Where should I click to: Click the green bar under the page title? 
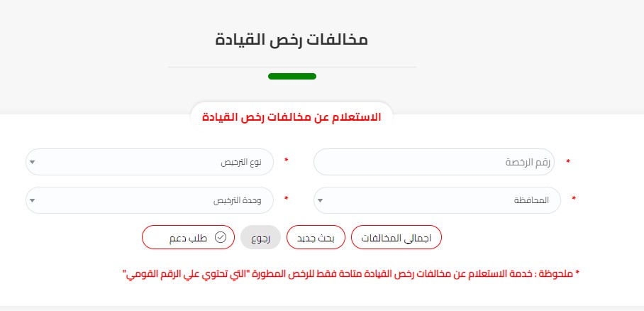[x=292, y=76]
